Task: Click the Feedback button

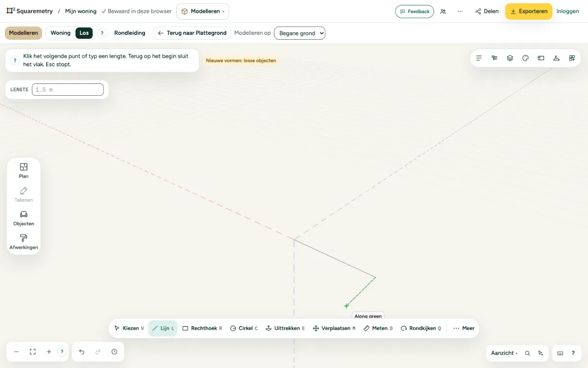Action: [x=415, y=11]
